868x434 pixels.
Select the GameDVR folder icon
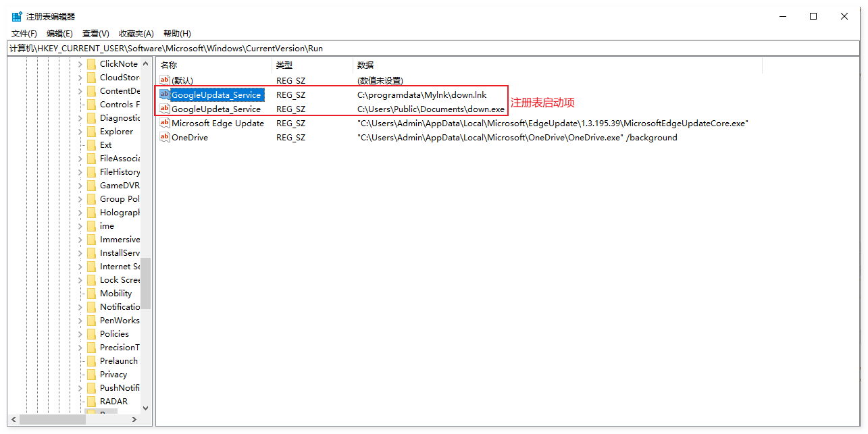91,186
